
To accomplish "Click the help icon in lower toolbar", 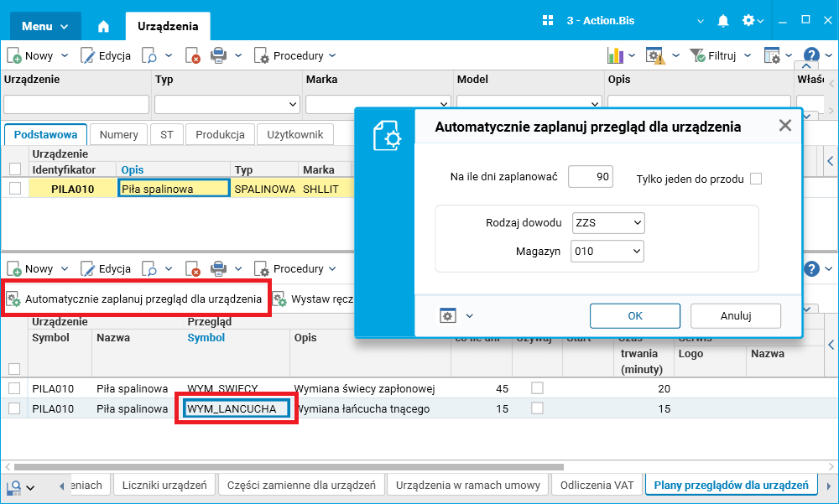I will [x=811, y=268].
